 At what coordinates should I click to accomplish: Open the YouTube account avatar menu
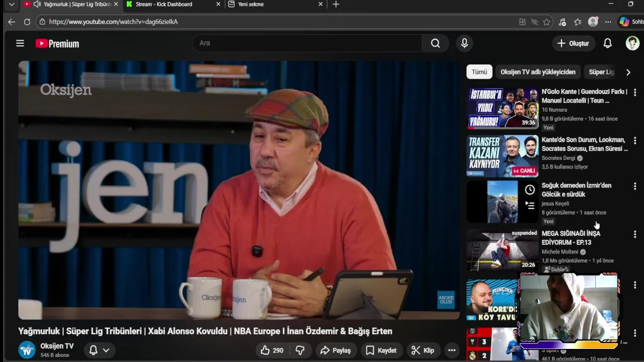[x=632, y=43]
